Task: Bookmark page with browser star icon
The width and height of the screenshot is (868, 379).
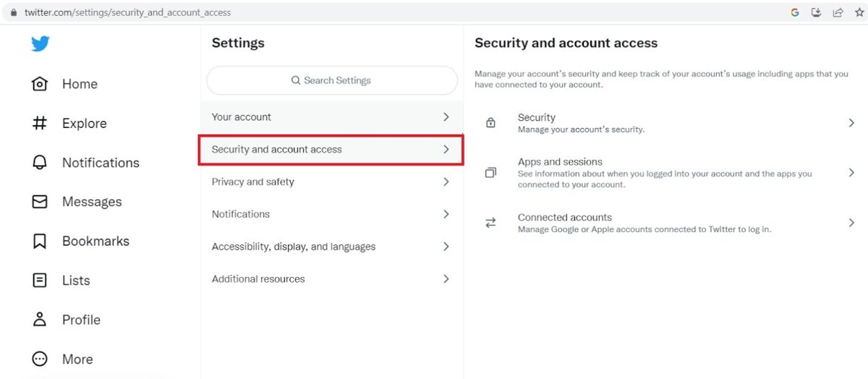Action: click(859, 12)
